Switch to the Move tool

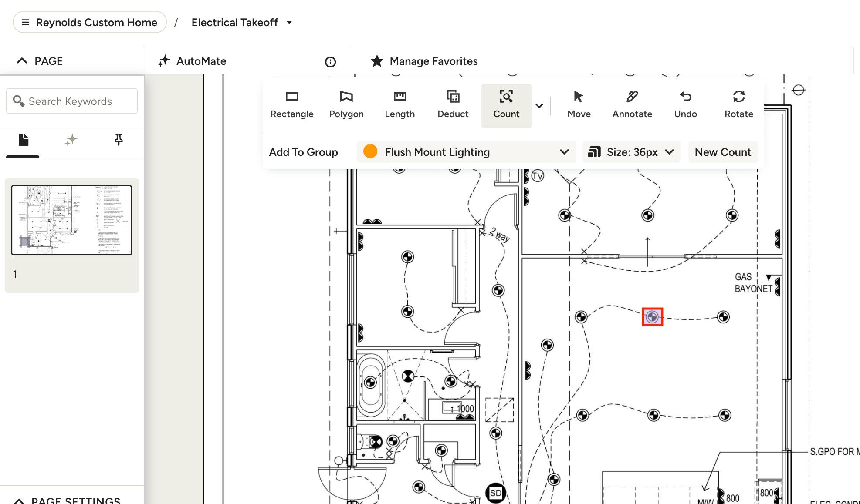(579, 105)
